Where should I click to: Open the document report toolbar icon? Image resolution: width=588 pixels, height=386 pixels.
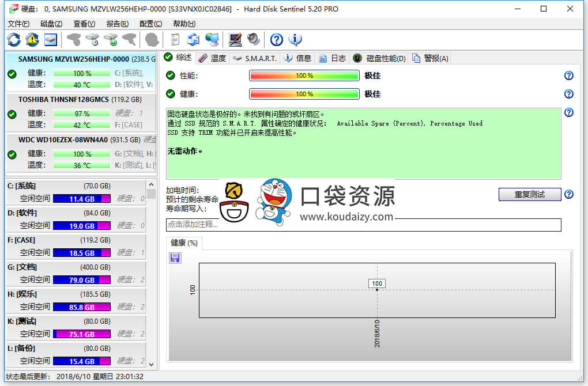tap(175, 39)
